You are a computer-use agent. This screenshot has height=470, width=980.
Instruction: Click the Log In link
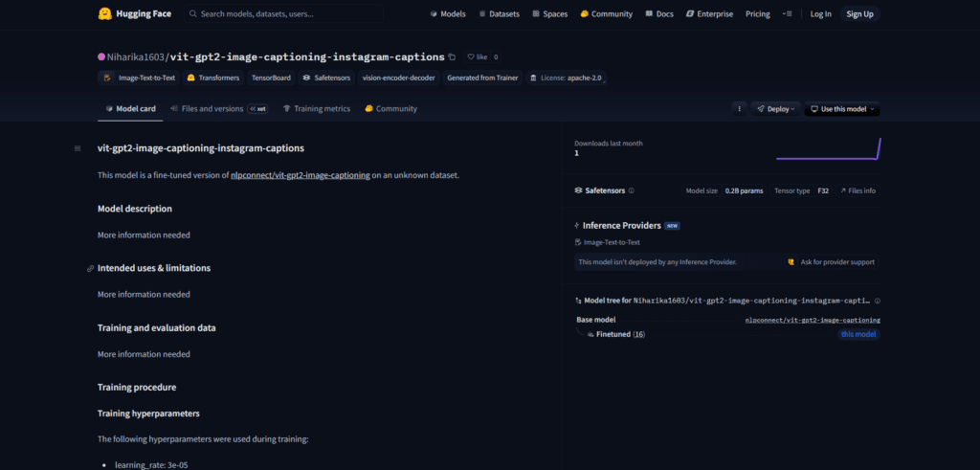pyautogui.click(x=820, y=13)
